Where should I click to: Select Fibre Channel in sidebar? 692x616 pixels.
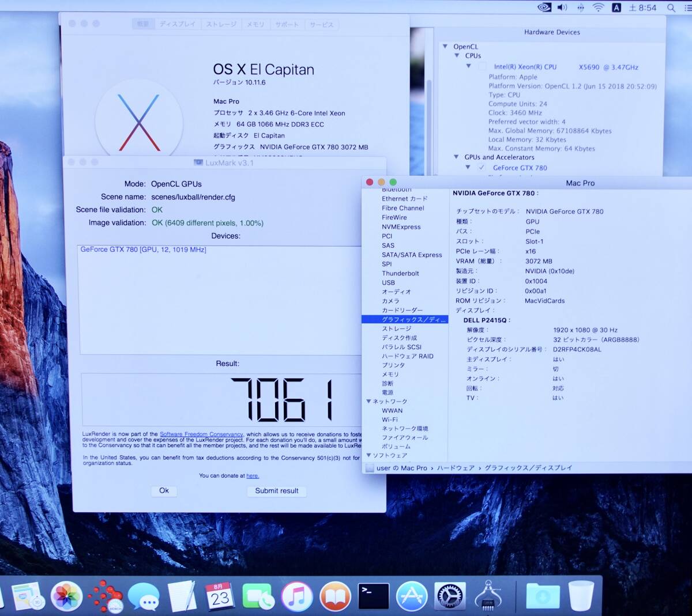pyautogui.click(x=403, y=208)
